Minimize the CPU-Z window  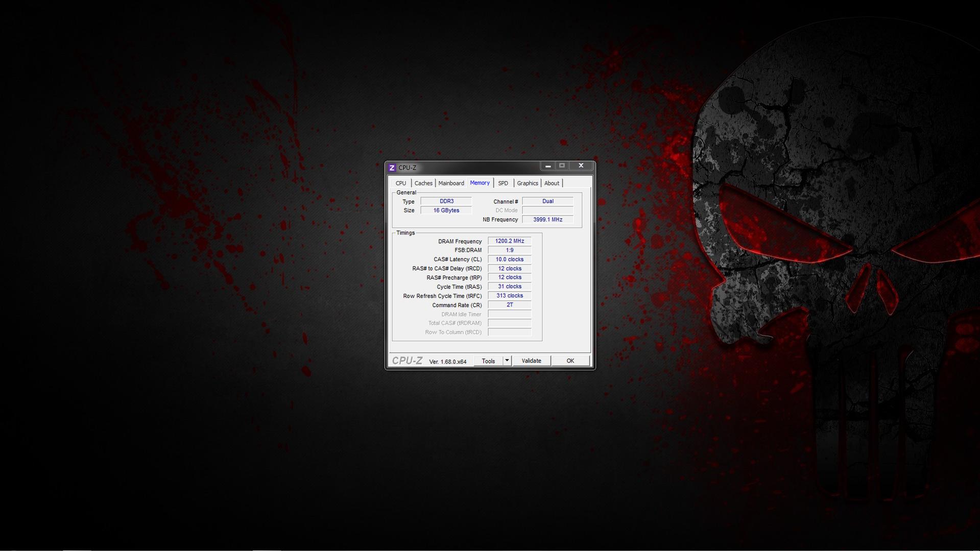pos(548,166)
